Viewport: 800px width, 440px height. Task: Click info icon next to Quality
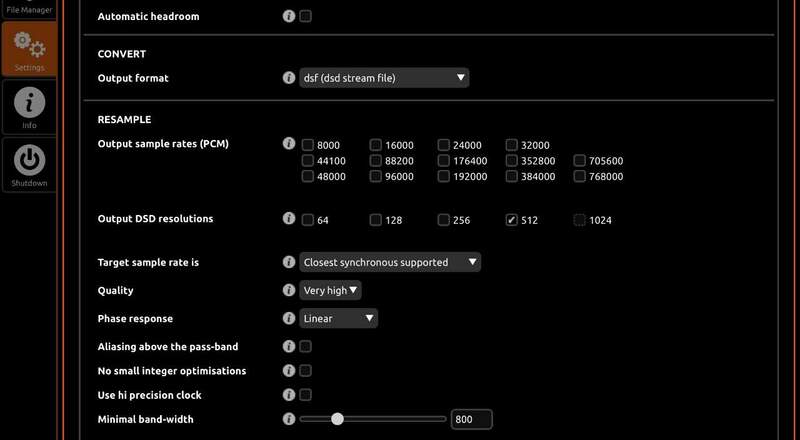point(289,290)
